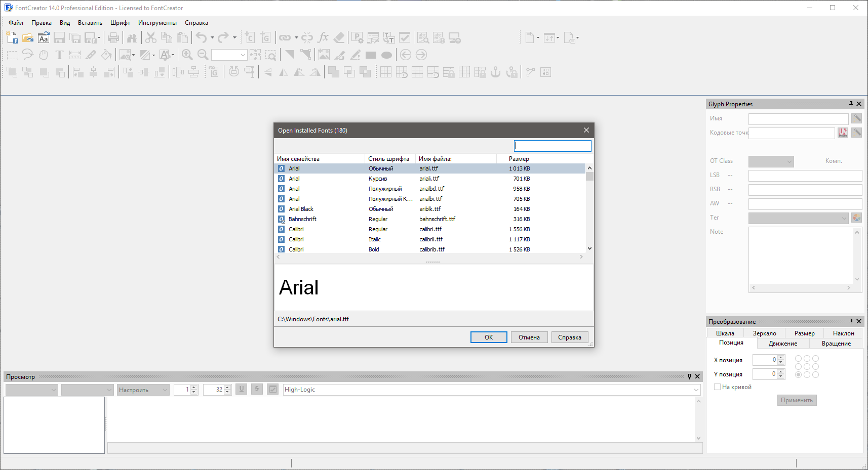Switch to the 'Вращение' tab
Viewport: 868px width, 470px height.
[x=836, y=344]
